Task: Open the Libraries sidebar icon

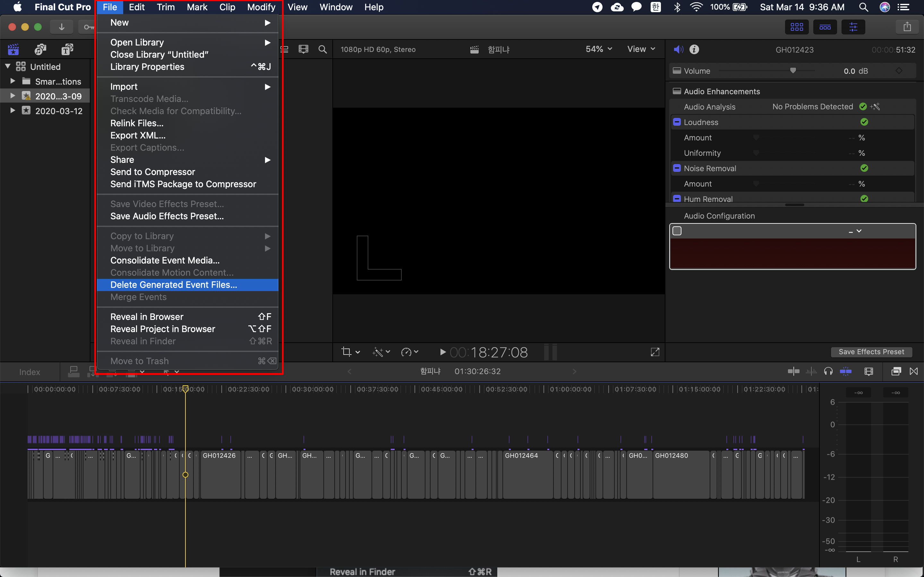Action: tap(13, 49)
